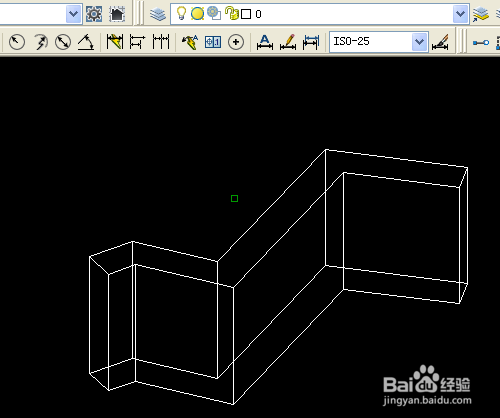Select the Dimension Text Edit pencil tool
Screen dimensions: 500x418
click(x=288, y=42)
